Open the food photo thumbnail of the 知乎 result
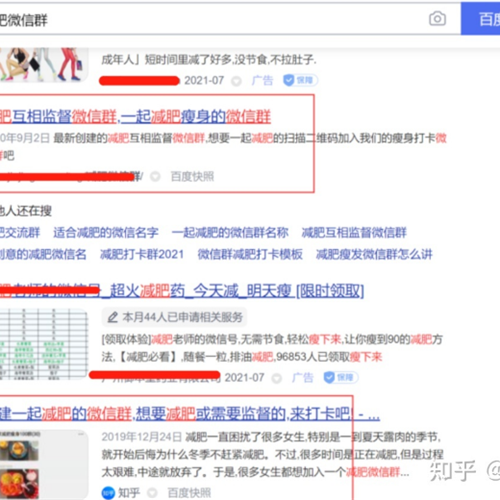500x500 pixels. point(44,465)
